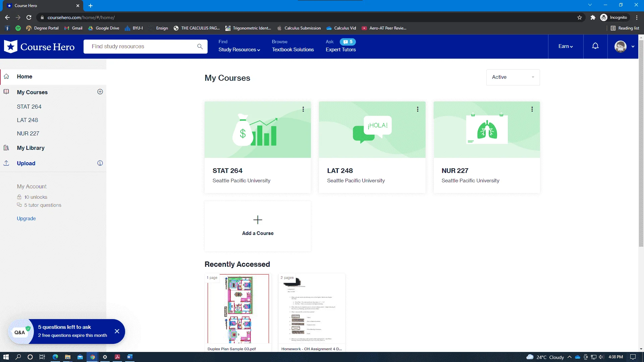Open Windows taskbar search
Viewport: 644px width, 362px height.
[18, 357]
